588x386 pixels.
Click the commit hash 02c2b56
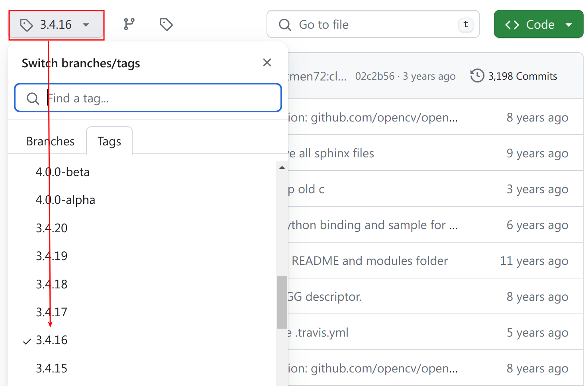click(374, 76)
